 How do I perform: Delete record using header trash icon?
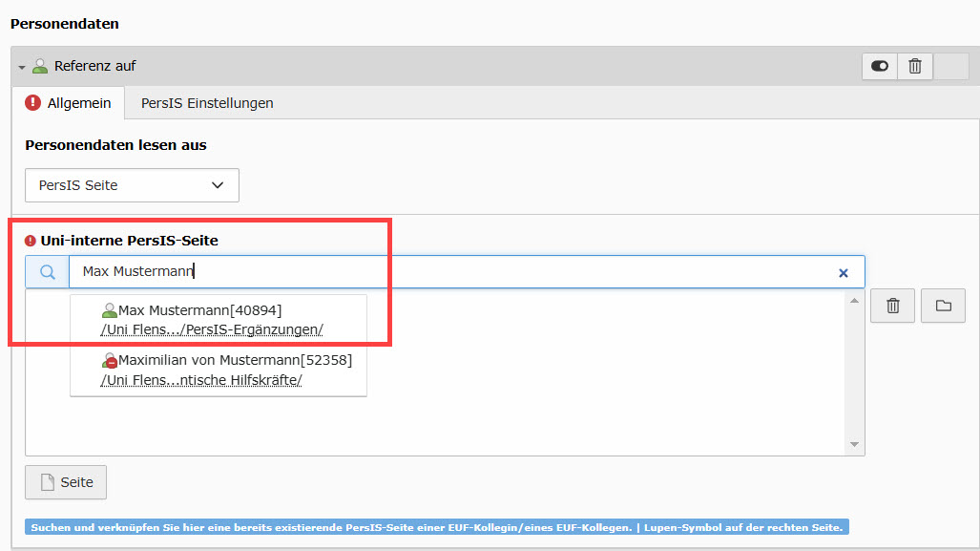click(915, 66)
